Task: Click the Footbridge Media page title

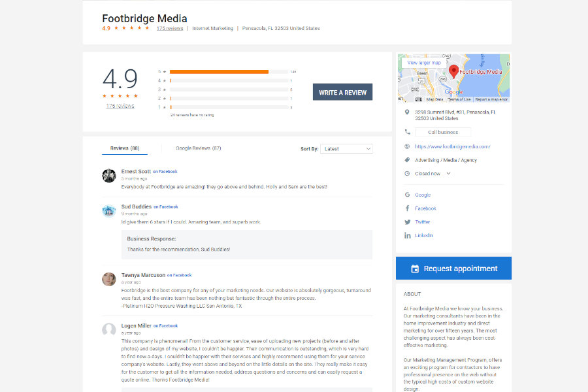Action: coord(144,18)
